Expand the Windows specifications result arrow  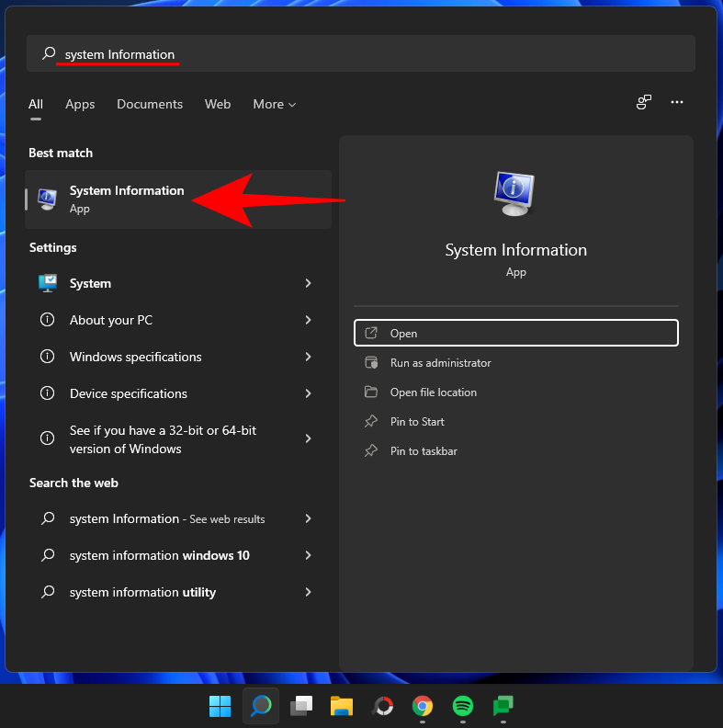(x=309, y=357)
